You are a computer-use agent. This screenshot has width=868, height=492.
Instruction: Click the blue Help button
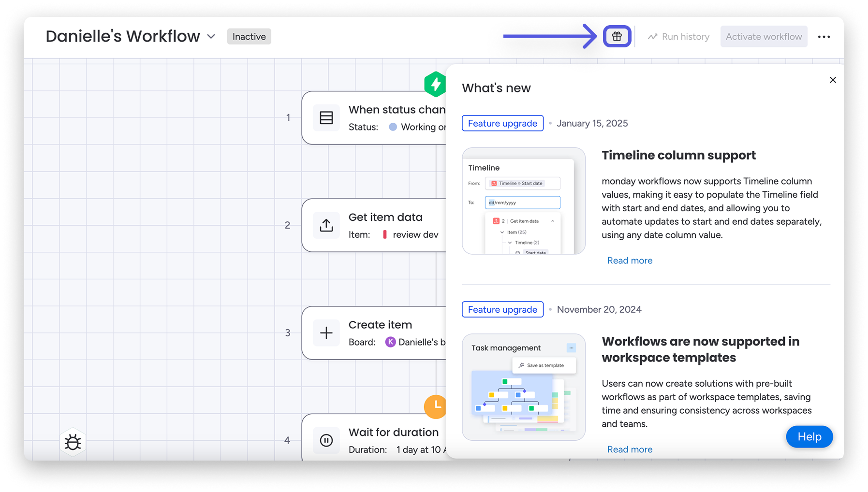[809, 436]
